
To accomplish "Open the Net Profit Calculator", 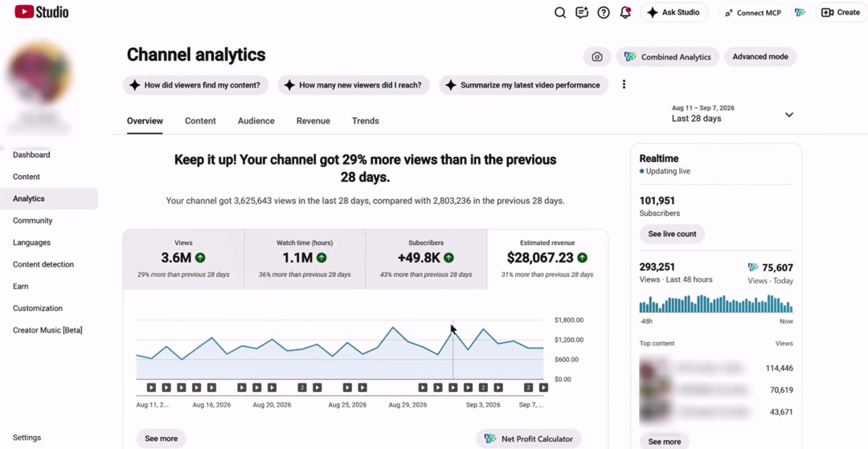I will [x=529, y=439].
